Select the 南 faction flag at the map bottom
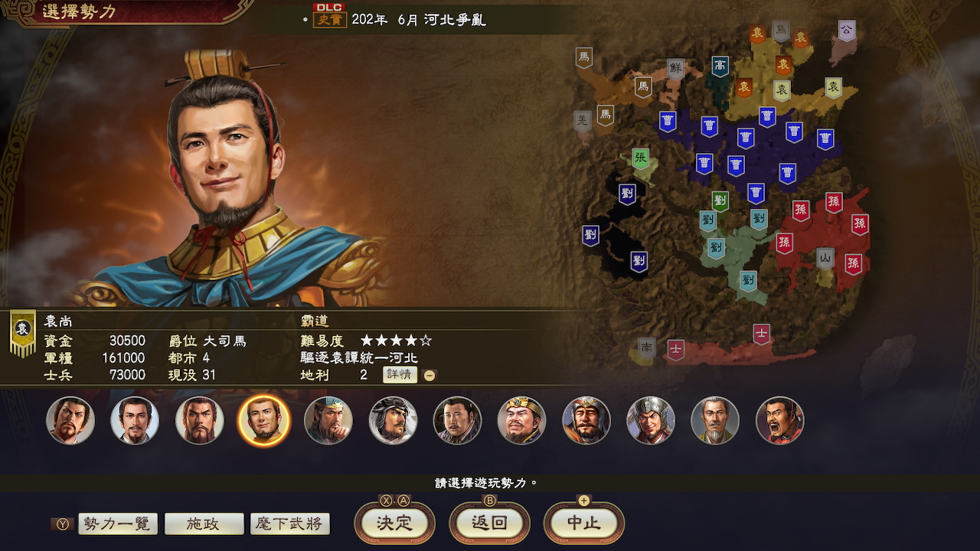This screenshot has width=980, height=551. 647,349
